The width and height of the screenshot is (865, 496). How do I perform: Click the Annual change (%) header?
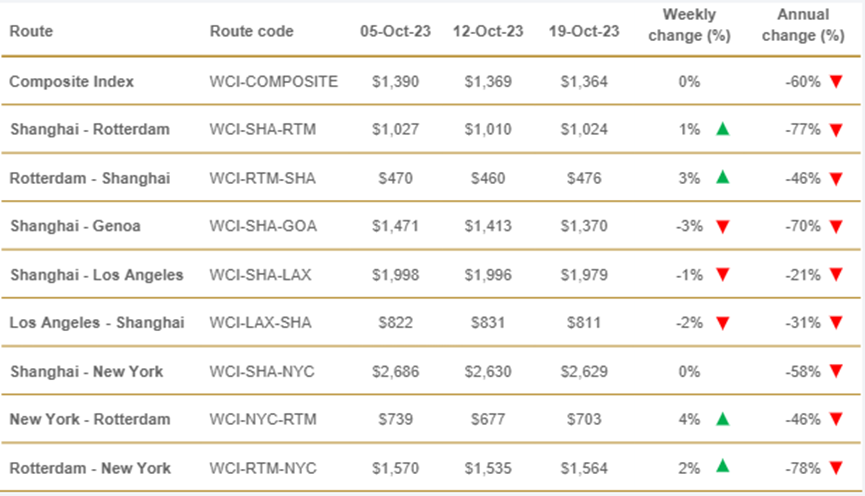click(803, 25)
